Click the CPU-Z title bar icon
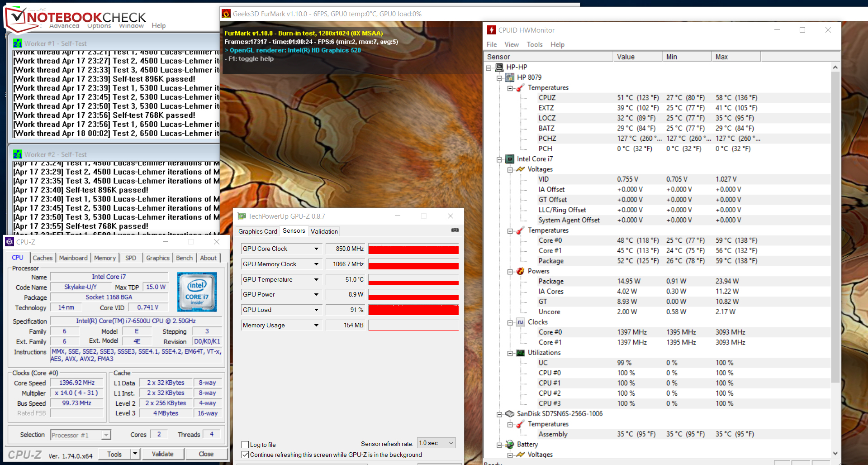 click(9, 242)
